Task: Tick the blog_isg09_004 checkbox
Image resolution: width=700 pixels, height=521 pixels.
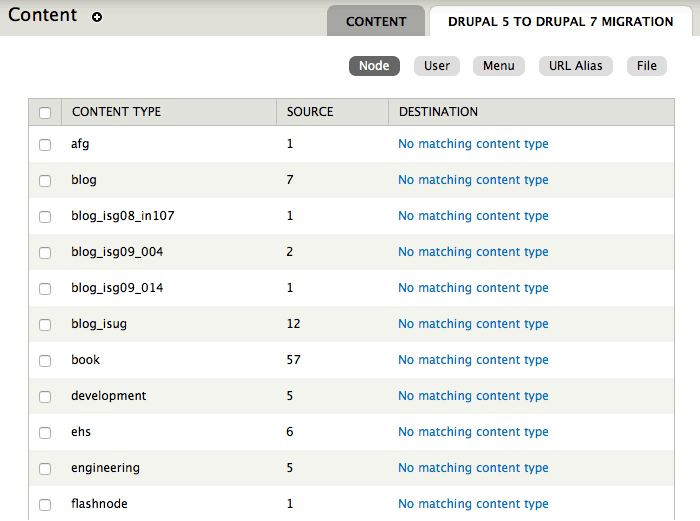Action: click(45, 253)
